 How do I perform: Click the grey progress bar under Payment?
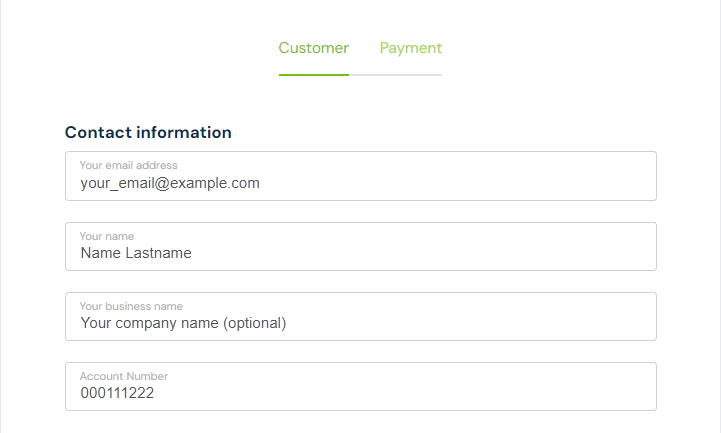tap(395, 75)
